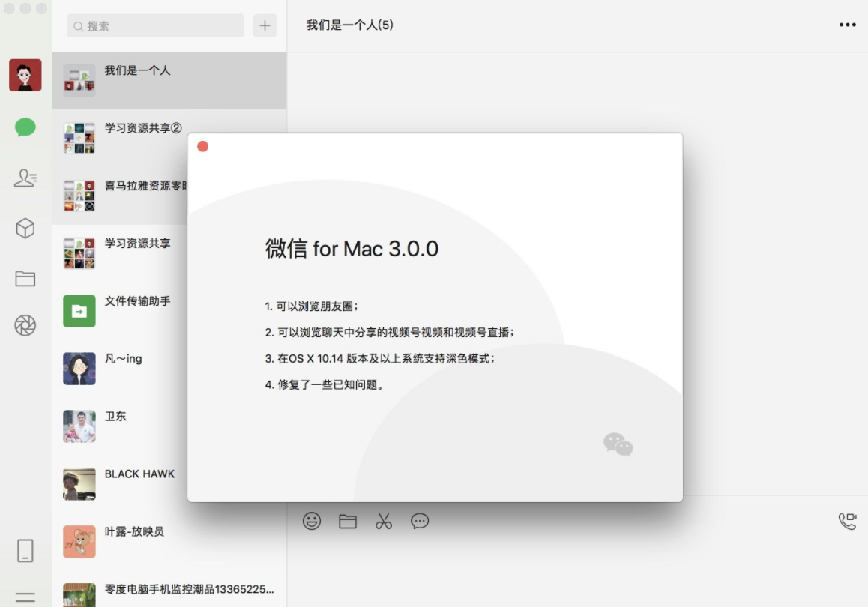Open Moments aperture icon

coord(25,325)
